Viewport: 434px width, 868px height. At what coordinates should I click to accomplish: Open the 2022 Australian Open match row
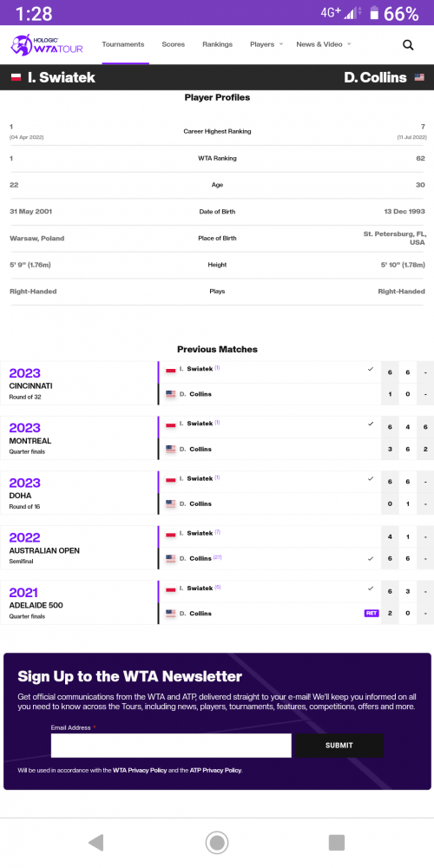tap(217, 548)
